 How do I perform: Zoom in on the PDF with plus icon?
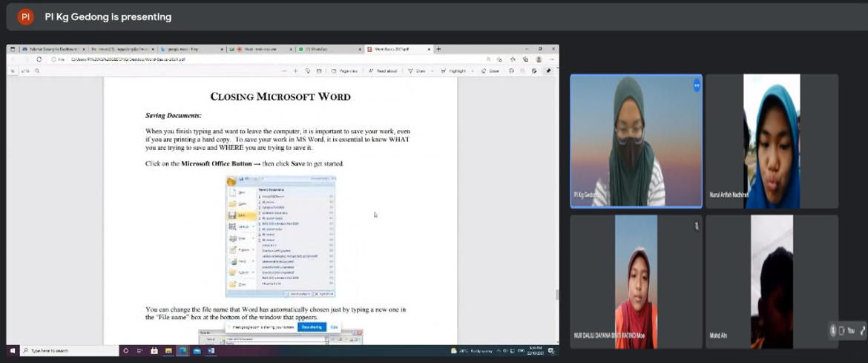coord(296,71)
